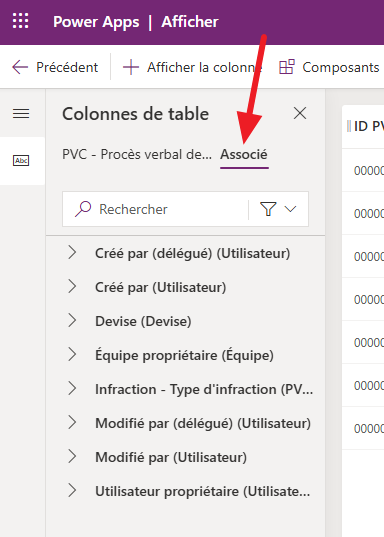Toggle the hamburger navigation menu
This screenshot has width=384, height=537.
click(21, 113)
